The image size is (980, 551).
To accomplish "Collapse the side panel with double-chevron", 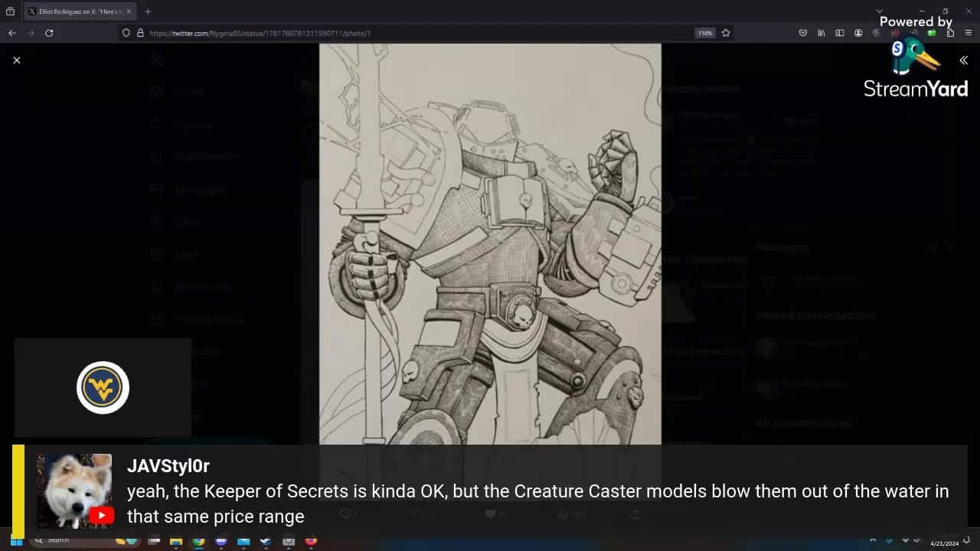I will 963,60.
